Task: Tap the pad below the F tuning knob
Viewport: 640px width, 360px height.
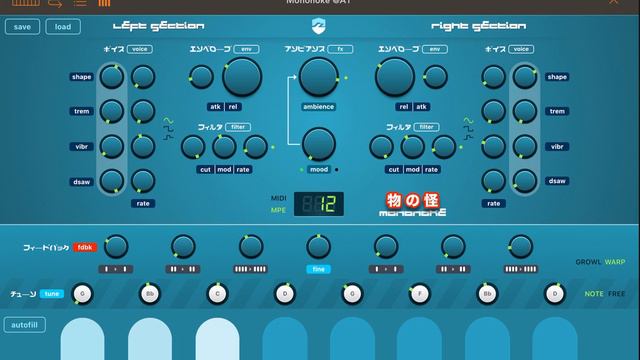Action: pos(420,339)
